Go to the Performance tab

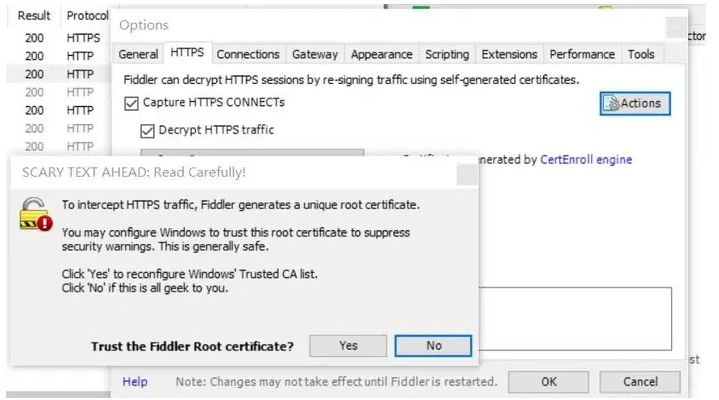pos(583,54)
